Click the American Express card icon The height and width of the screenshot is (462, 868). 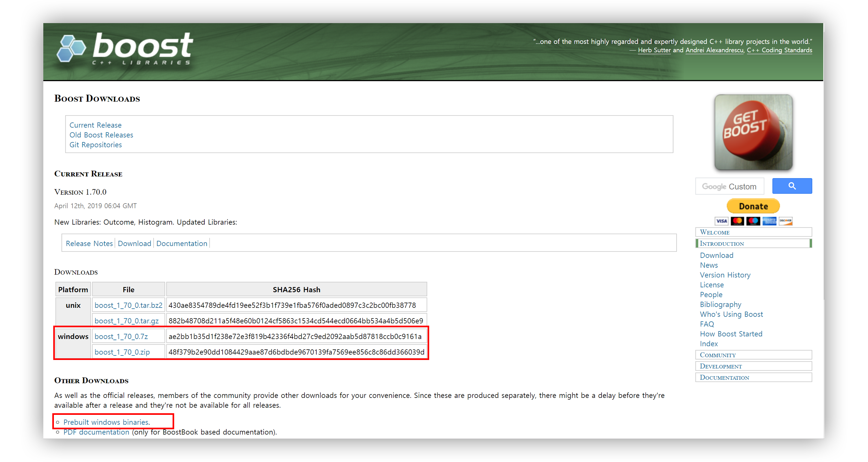(769, 221)
